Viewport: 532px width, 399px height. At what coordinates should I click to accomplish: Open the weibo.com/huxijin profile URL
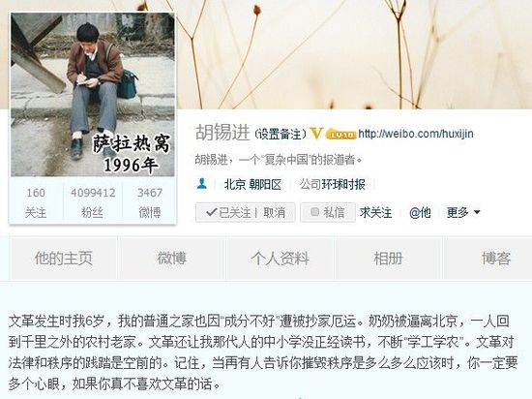coord(416,134)
